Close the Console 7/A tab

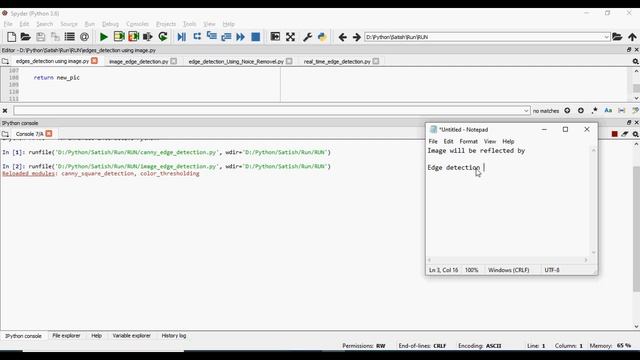(49, 133)
